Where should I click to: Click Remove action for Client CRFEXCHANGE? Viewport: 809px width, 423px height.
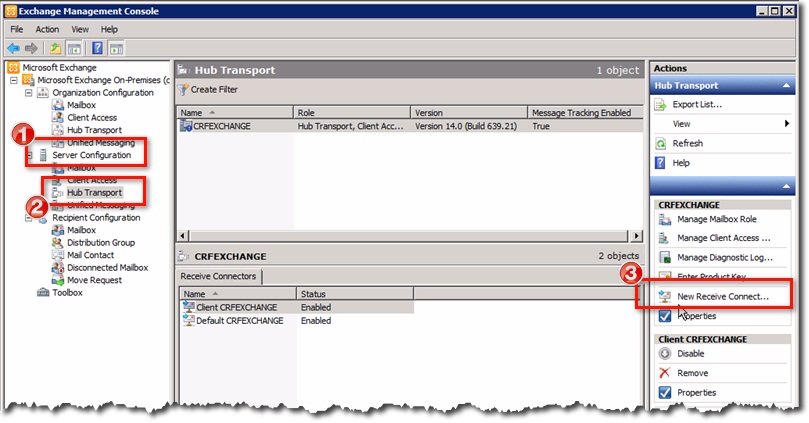click(692, 373)
